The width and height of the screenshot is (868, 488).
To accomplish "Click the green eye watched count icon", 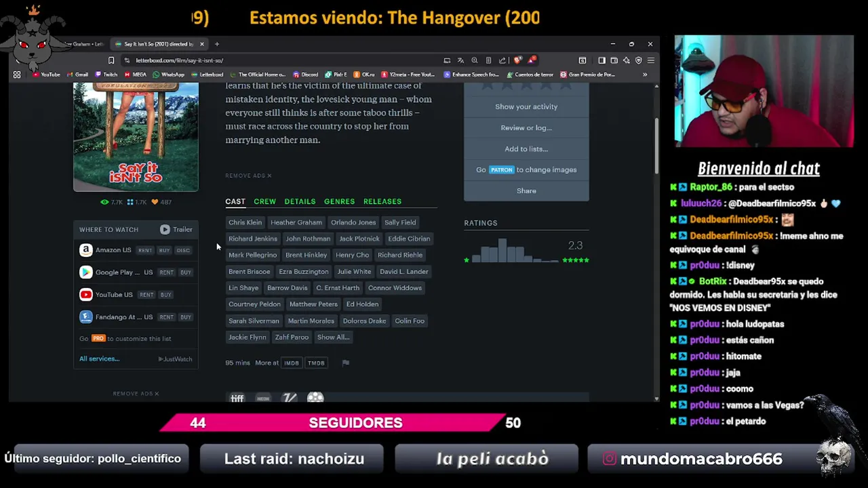I will coord(104,202).
